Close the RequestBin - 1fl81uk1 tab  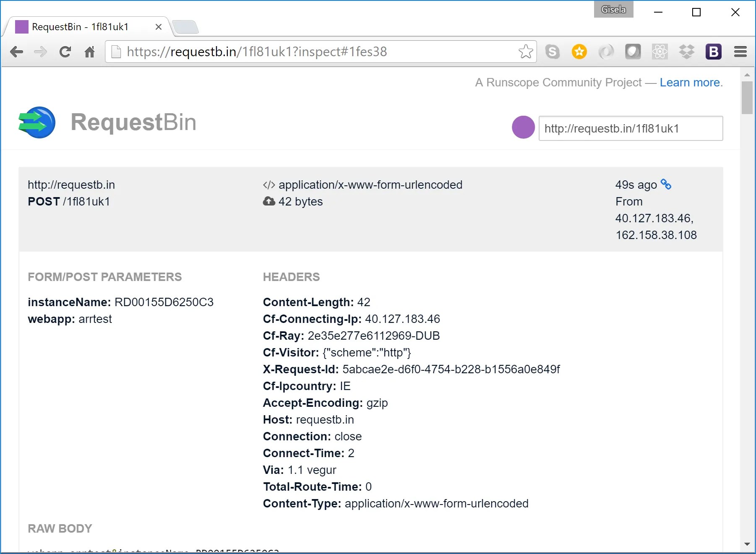[159, 27]
